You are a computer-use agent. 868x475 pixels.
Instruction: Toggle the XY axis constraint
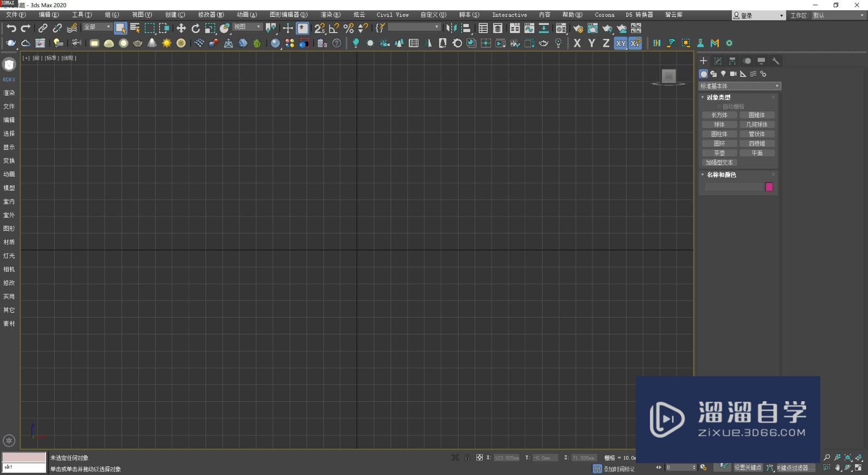pos(621,43)
